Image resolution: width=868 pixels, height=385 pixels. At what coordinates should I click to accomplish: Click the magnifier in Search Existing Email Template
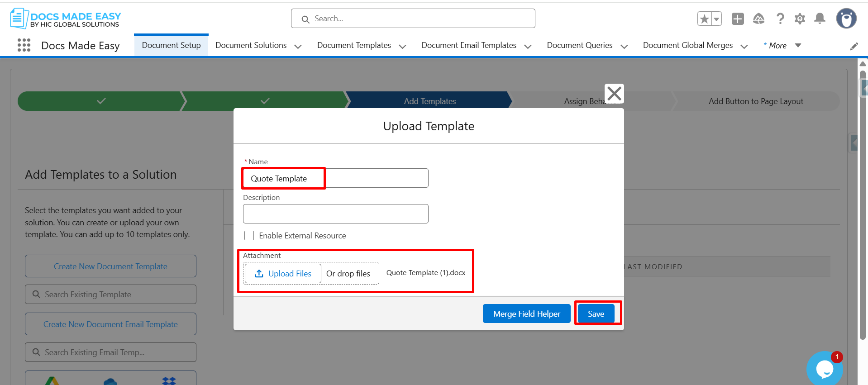(36, 352)
